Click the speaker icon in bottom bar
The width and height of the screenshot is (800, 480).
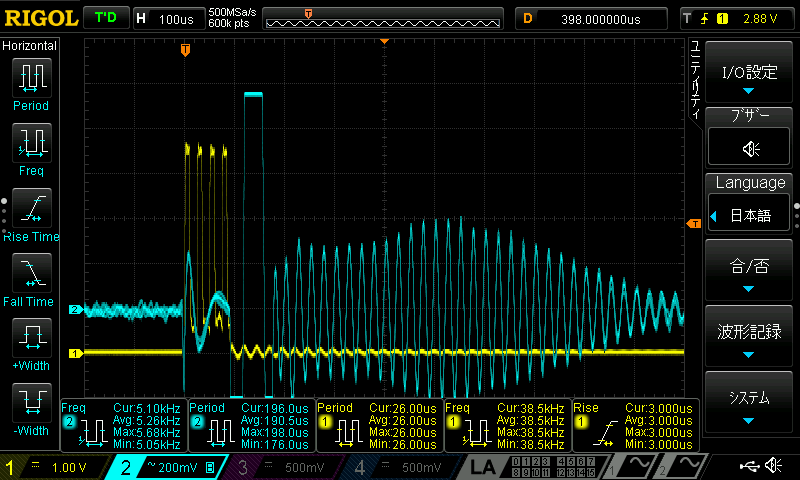pos(773,466)
